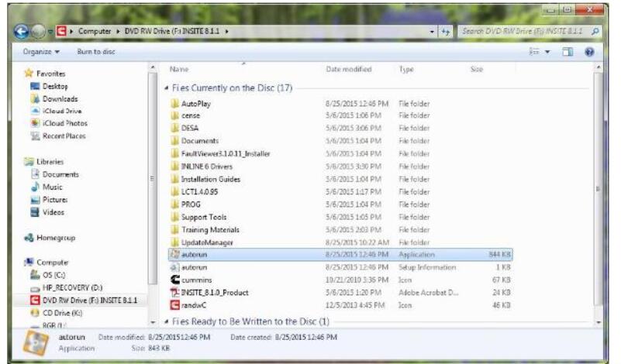Select the FaultViewer3.1.0.11_Installer folder icon
The height and width of the screenshot is (364, 621).
tap(174, 153)
